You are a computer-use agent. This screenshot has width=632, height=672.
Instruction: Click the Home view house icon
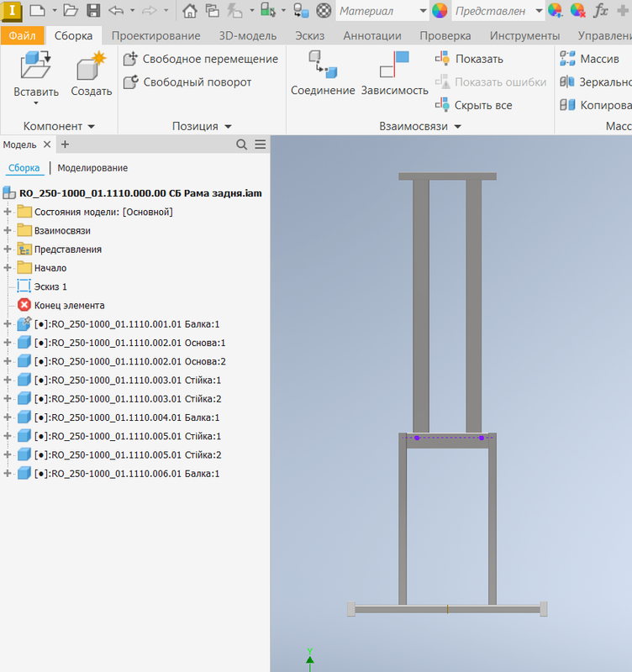click(x=190, y=10)
